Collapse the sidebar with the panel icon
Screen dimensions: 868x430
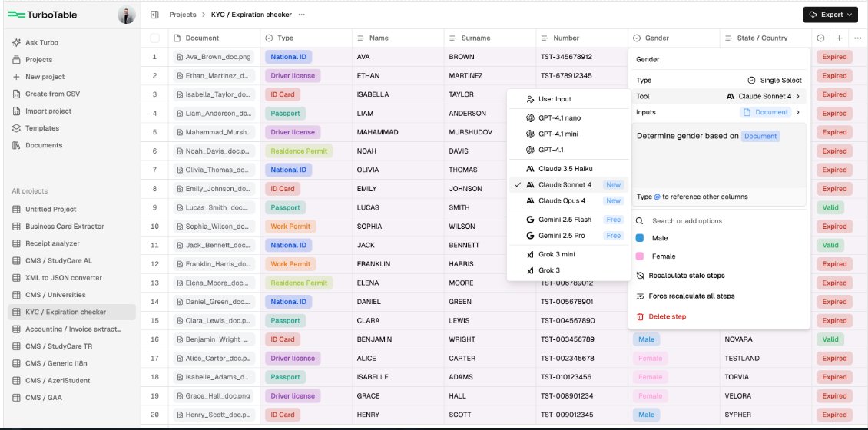pyautogui.click(x=154, y=15)
